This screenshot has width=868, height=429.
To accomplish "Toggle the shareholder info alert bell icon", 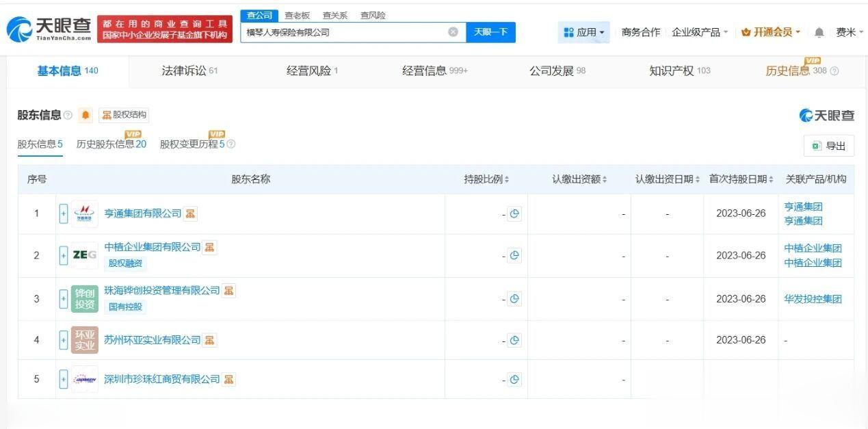I will click(x=86, y=115).
